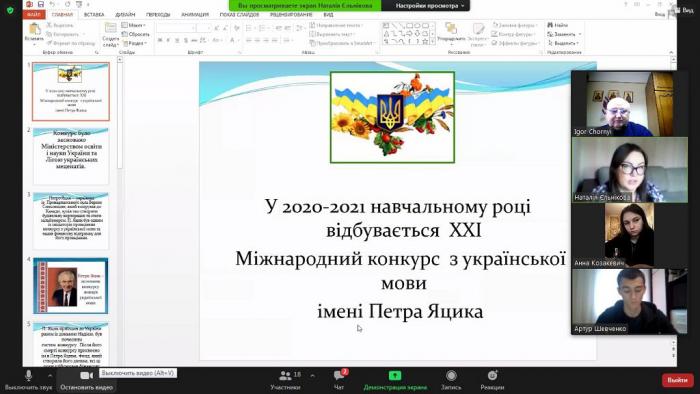Click the Найти find button
This screenshot has height=394, width=700.
point(558,25)
